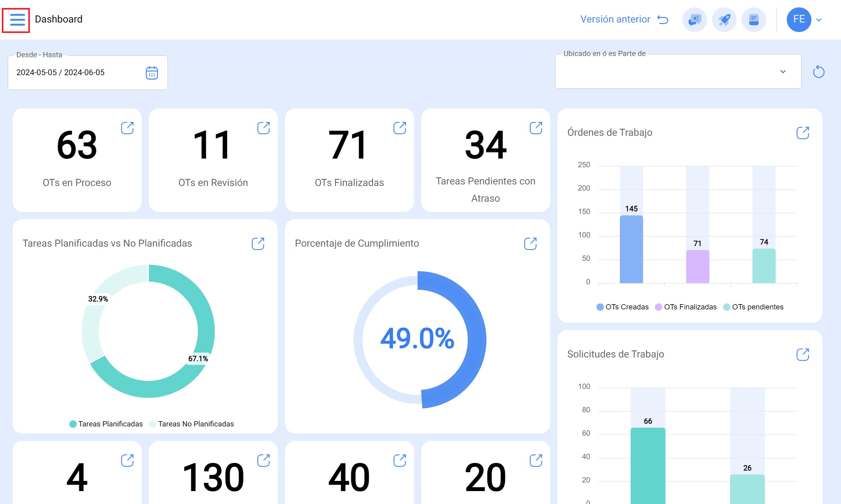841x504 pixels.
Task: Expand the Órdenes de Trabajo chart
Action: pyautogui.click(x=802, y=133)
